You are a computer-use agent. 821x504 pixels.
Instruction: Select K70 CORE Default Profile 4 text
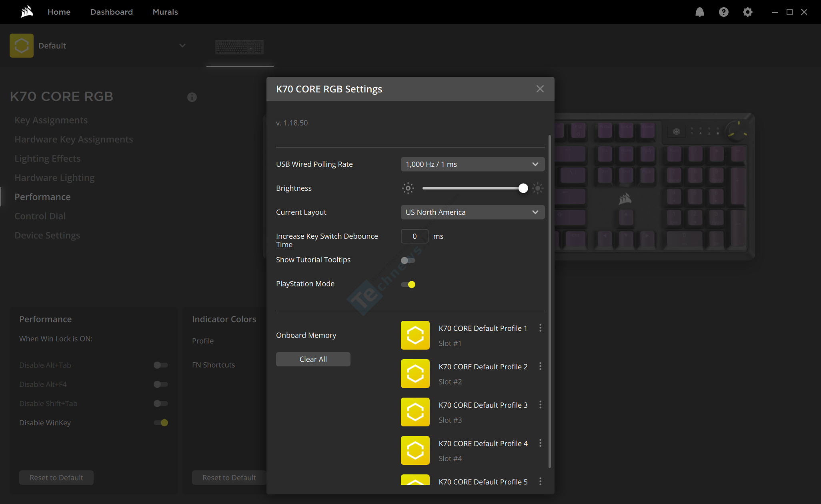[483, 444]
